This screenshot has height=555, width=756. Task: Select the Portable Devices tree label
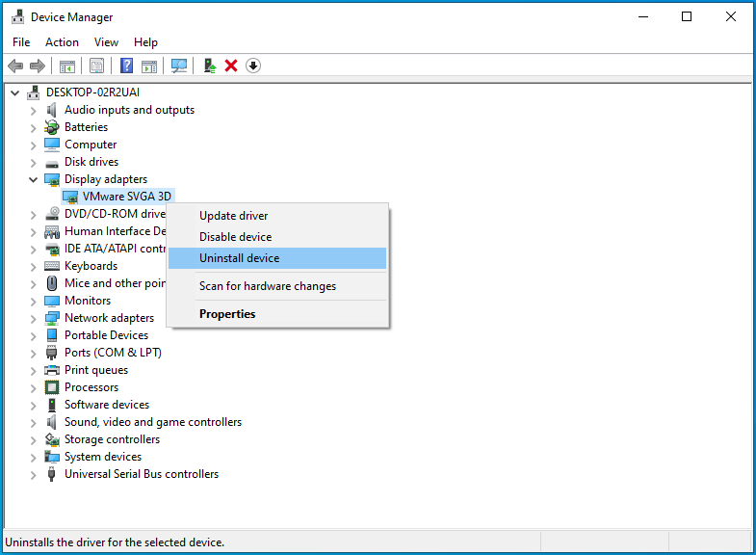point(107,335)
